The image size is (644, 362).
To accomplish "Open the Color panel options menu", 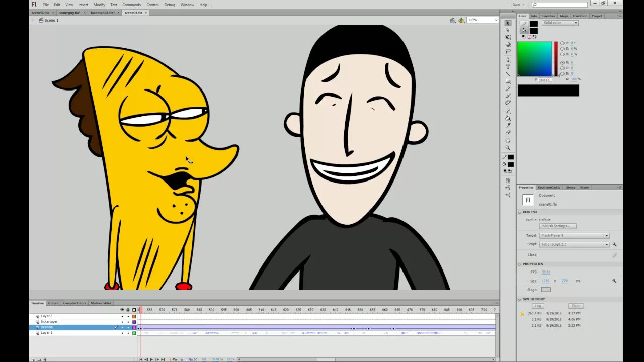I will point(619,16).
